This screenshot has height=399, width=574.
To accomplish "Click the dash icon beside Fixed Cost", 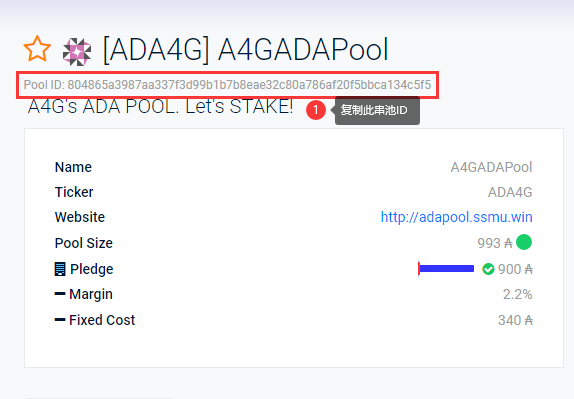I will click(x=60, y=320).
